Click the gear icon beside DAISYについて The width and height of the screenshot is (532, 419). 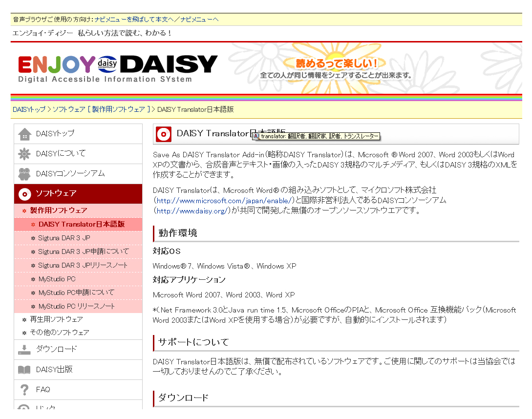24,154
